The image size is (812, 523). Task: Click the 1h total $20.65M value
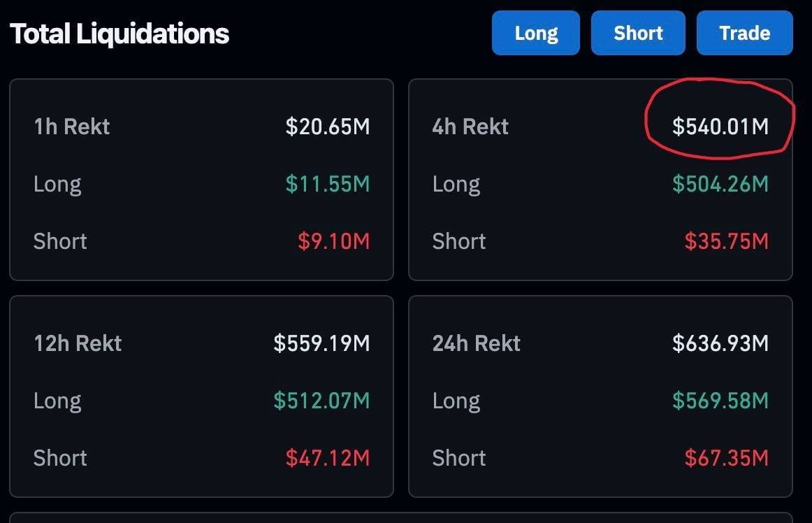point(327,127)
